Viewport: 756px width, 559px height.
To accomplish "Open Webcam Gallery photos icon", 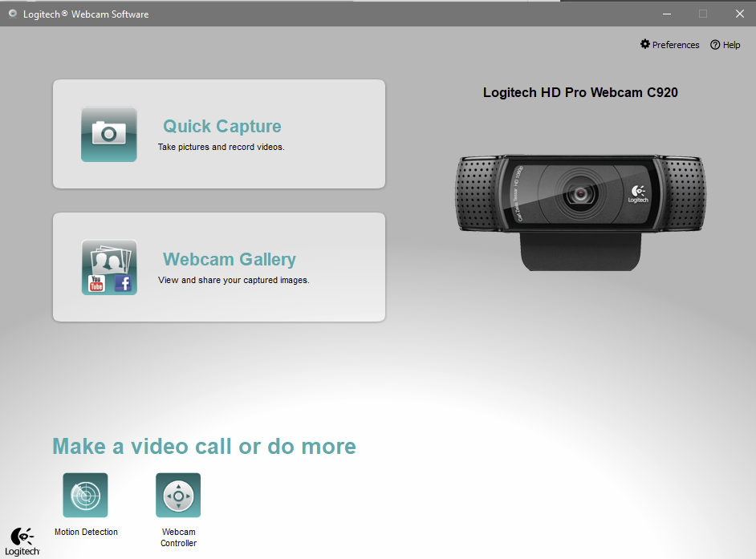I will [109, 267].
